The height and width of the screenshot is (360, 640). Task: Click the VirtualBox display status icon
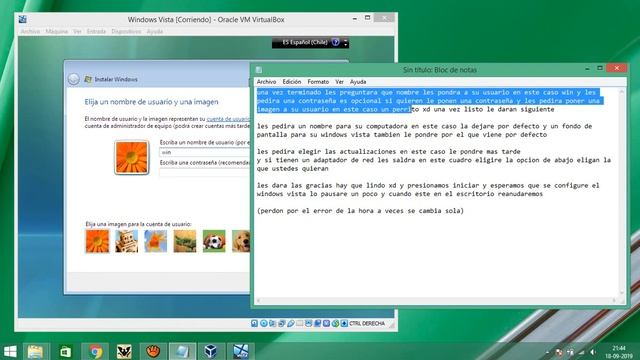click(309, 323)
